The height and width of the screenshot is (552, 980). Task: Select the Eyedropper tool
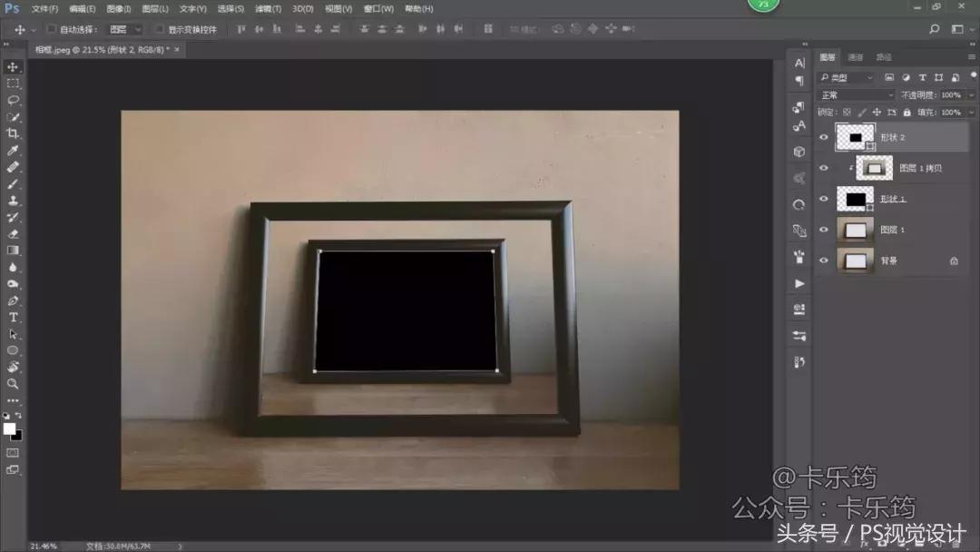pyautogui.click(x=13, y=151)
